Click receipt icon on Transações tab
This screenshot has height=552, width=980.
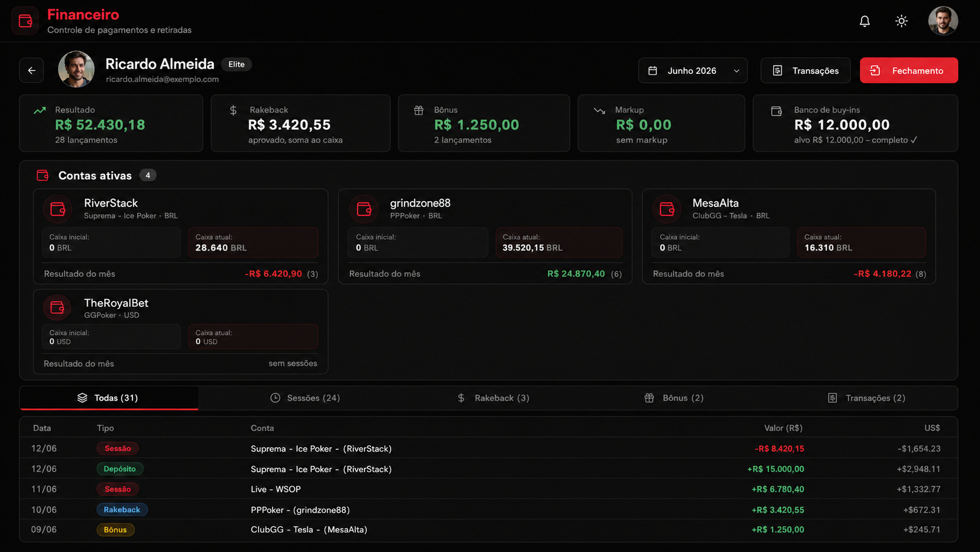pyautogui.click(x=832, y=398)
